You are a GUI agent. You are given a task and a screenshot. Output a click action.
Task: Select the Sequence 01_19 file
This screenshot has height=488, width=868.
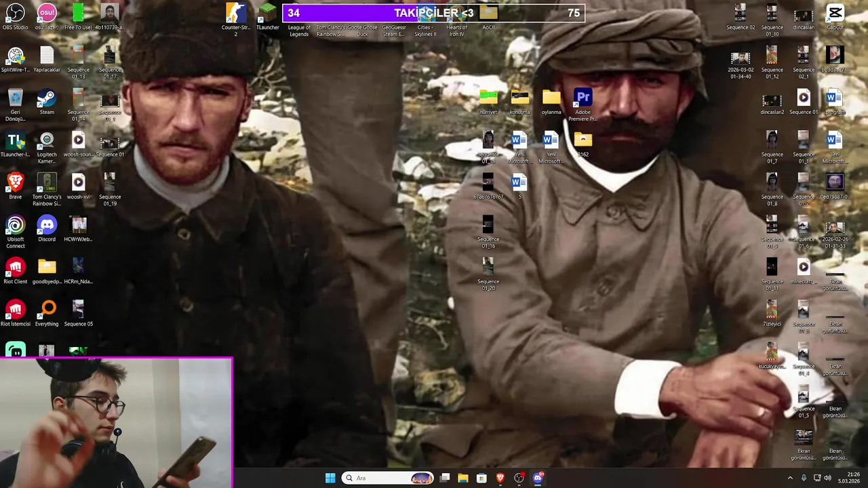click(x=110, y=190)
